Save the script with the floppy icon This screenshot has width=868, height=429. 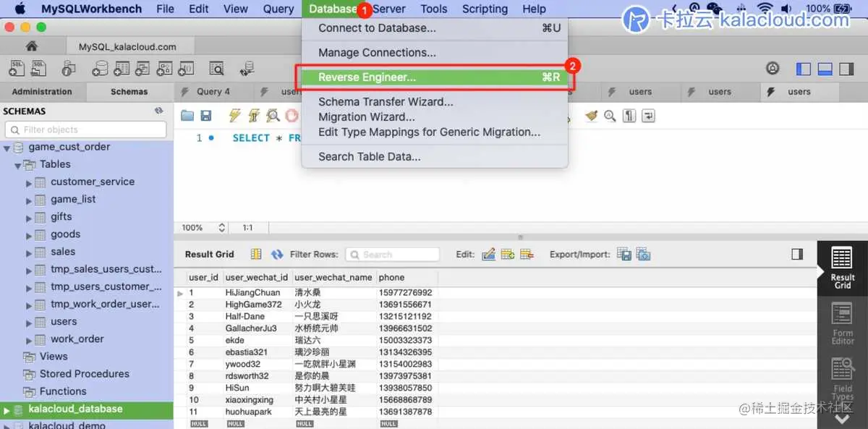click(x=206, y=116)
